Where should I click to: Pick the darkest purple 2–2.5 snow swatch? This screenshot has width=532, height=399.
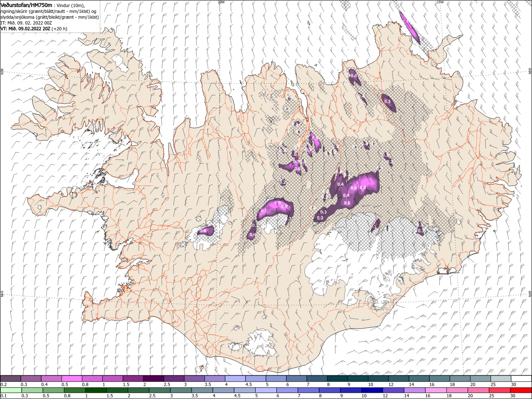[153, 379]
